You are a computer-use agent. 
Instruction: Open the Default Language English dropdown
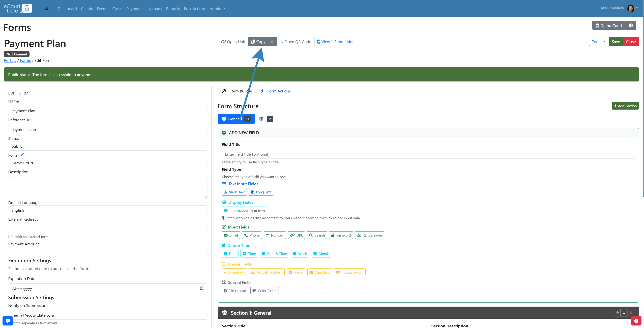click(x=108, y=210)
